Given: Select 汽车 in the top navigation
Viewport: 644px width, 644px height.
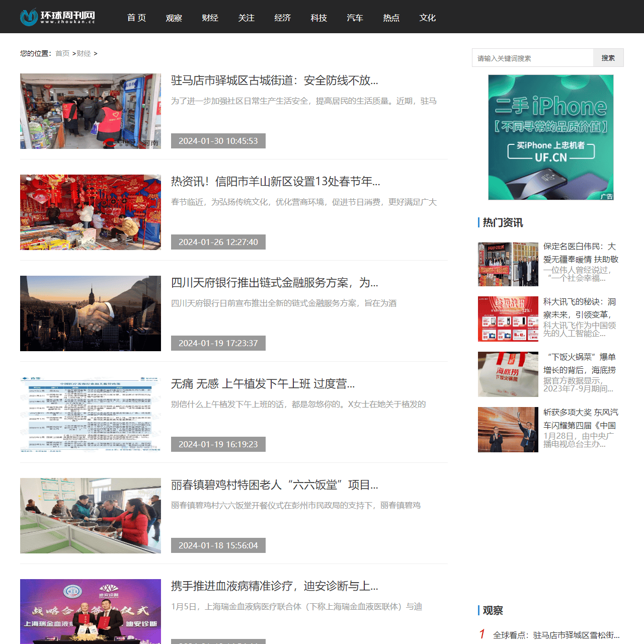Looking at the screenshot, I should (355, 18).
